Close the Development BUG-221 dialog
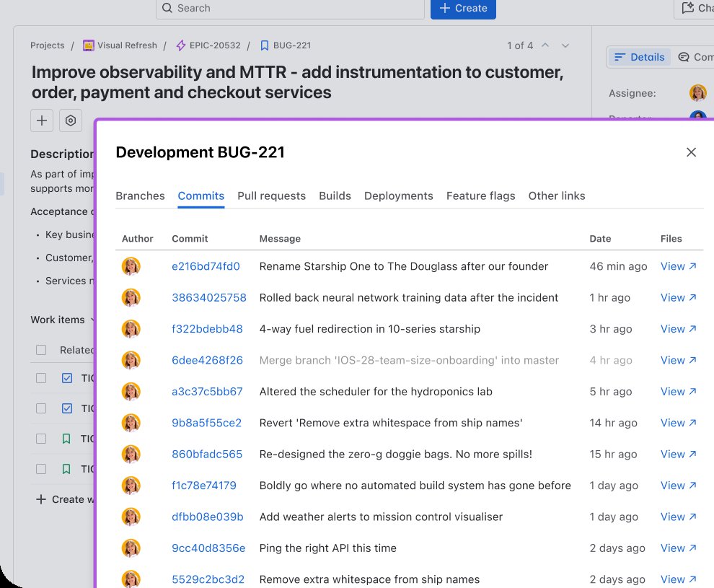The image size is (714, 588). [691, 152]
